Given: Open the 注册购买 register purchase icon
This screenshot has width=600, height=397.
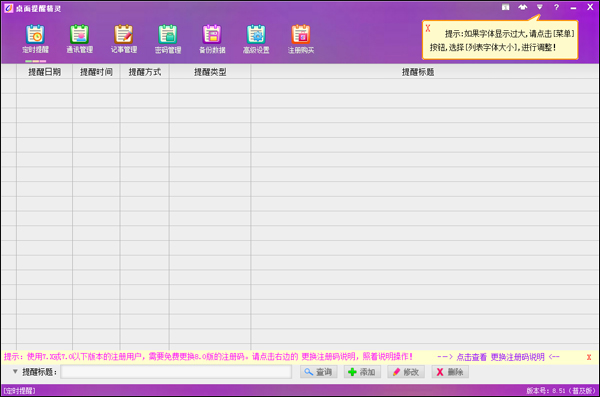Looking at the screenshot, I should [x=301, y=39].
